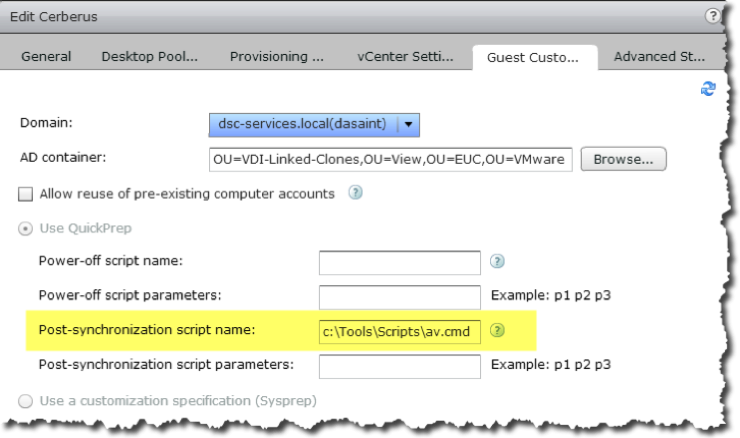Image resolution: width=740 pixels, height=438 pixels.
Task: Focus the Post-synchronization script parameters field
Action: click(400, 367)
